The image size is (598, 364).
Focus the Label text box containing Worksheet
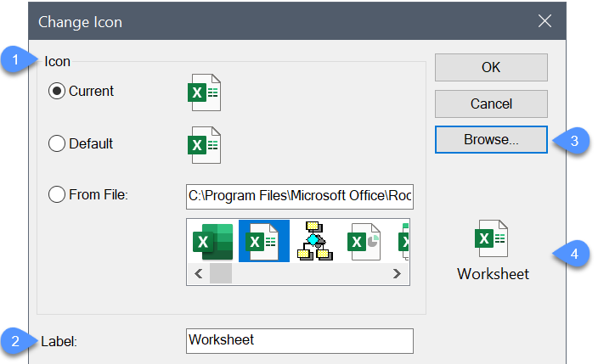point(299,340)
